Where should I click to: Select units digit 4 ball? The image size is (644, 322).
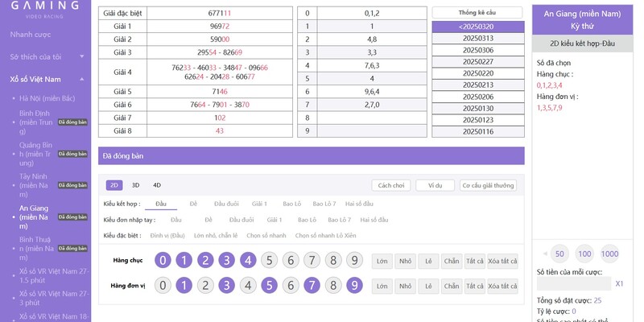tap(248, 285)
